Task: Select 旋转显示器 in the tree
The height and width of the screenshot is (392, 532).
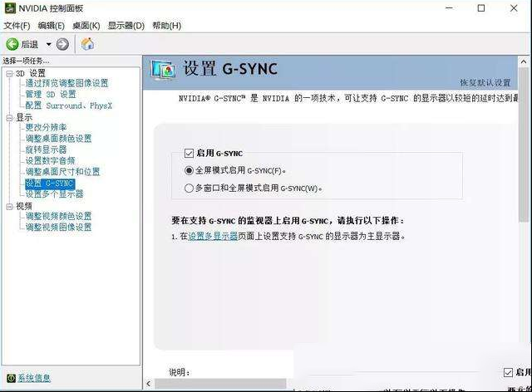Action: pyautogui.click(x=47, y=149)
